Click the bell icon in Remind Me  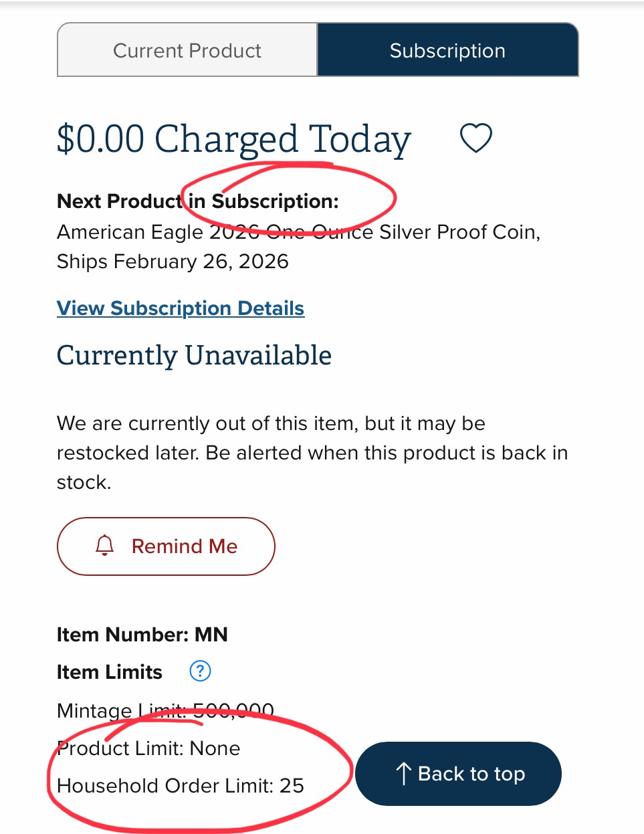pyautogui.click(x=105, y=546)
